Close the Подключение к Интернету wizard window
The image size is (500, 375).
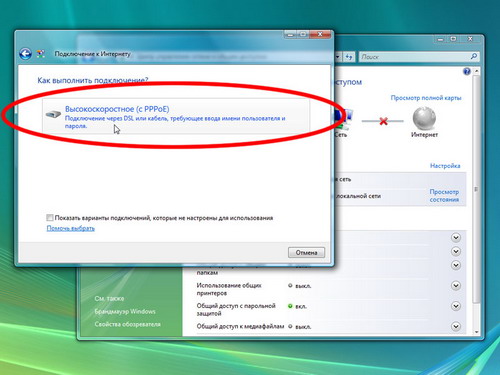point(320,34)
